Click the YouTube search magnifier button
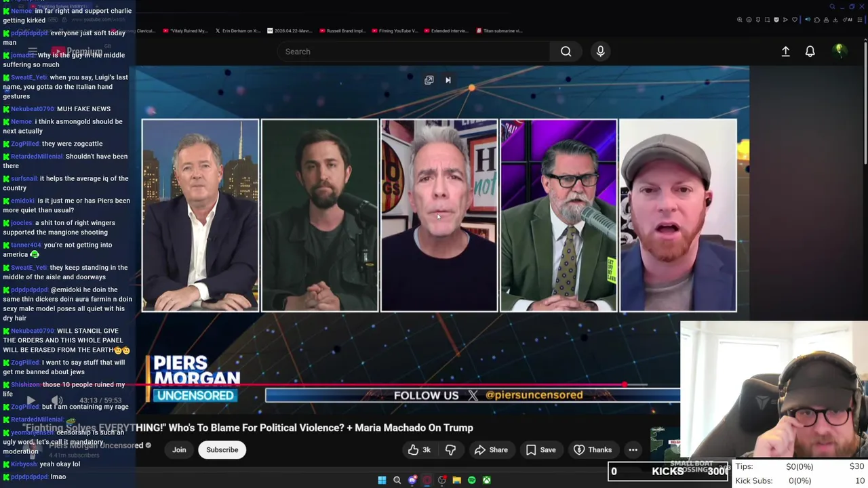This screenshot has height=488, width=868. 566,52
